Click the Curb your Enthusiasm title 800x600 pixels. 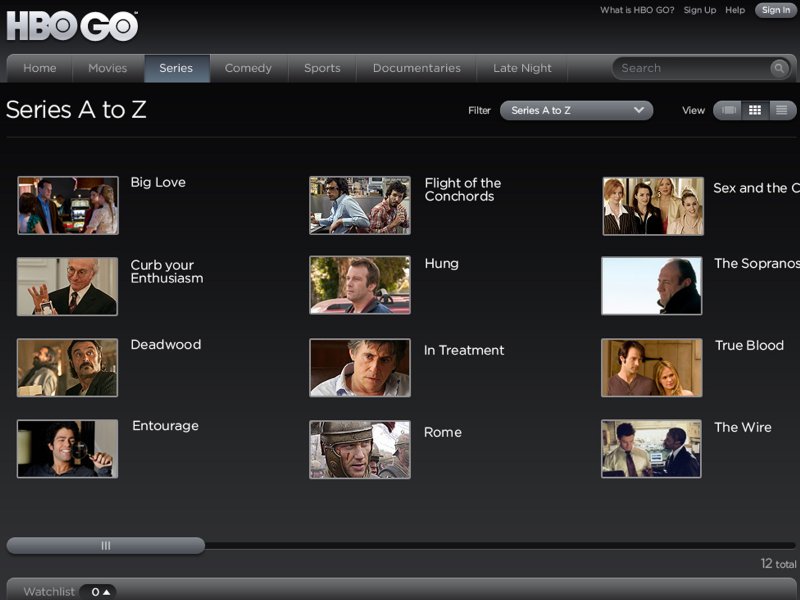(x=167, y=271)
